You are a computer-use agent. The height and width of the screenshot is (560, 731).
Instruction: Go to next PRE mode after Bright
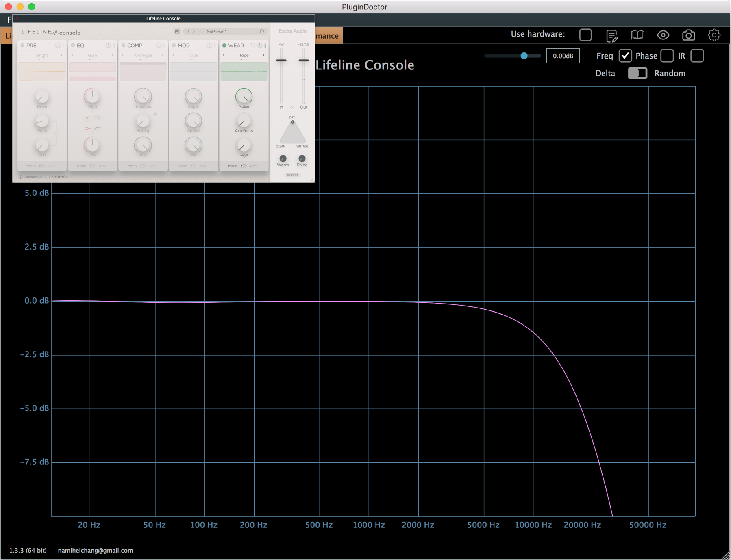click(62, 55)
